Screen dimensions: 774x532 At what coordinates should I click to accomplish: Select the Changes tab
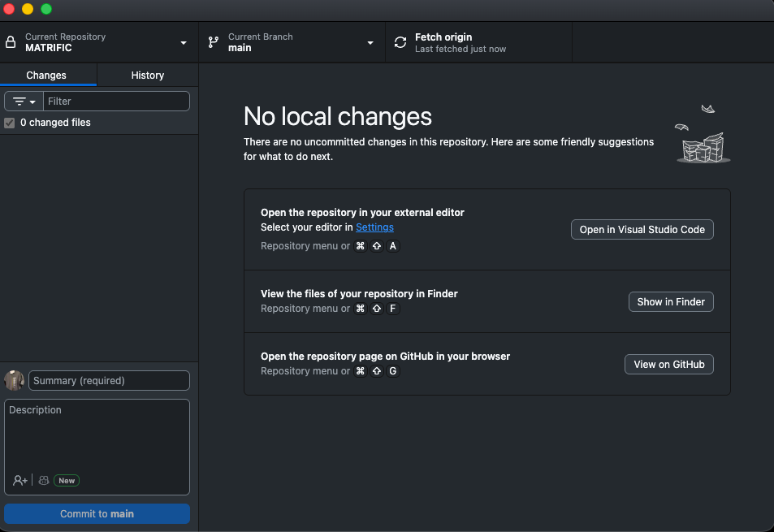(x=46, y=76)
